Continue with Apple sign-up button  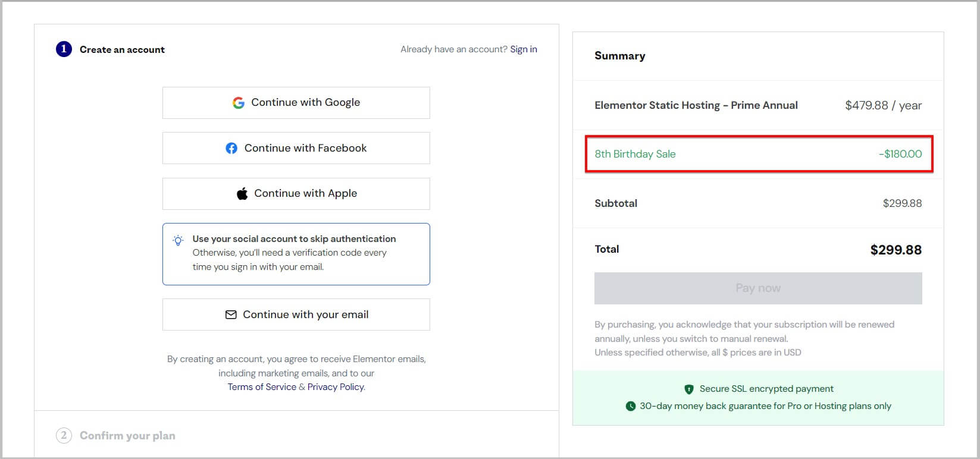[x=296, y=194]
